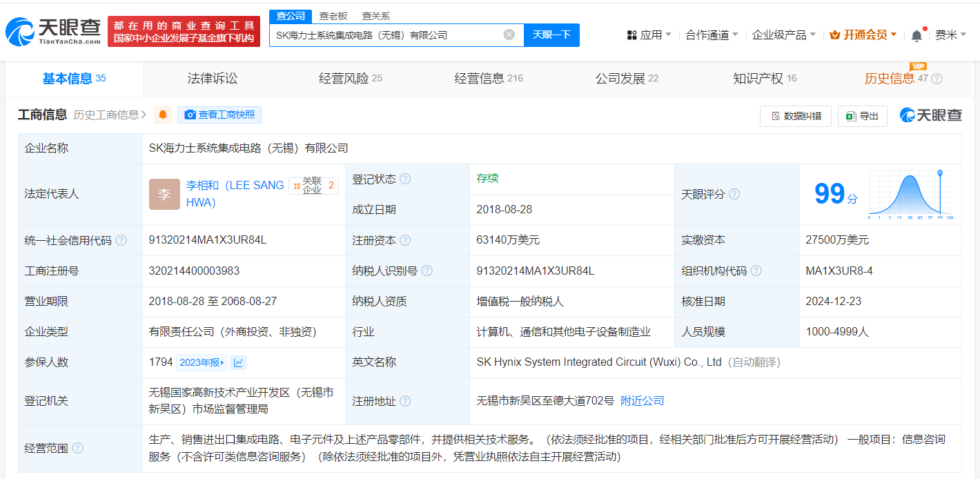980x479 pixels.
Task: Click approval date 2024-12-23
Action: coord(834,302)
